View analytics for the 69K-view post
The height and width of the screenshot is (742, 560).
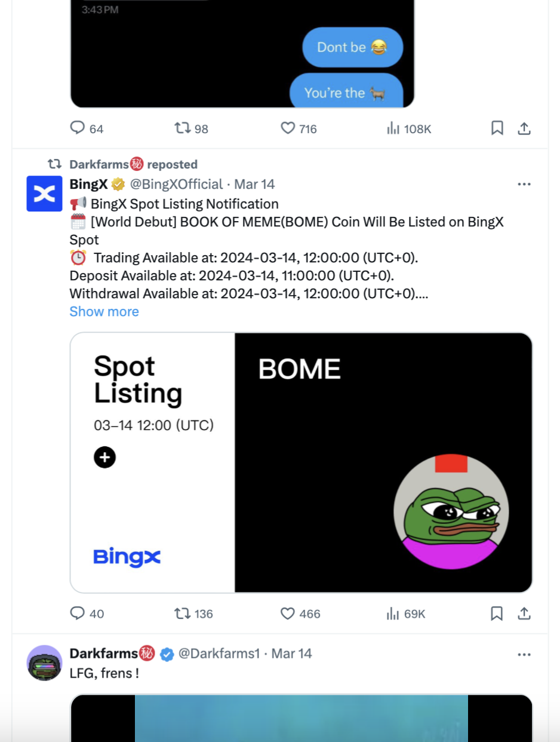coord(393,614)
